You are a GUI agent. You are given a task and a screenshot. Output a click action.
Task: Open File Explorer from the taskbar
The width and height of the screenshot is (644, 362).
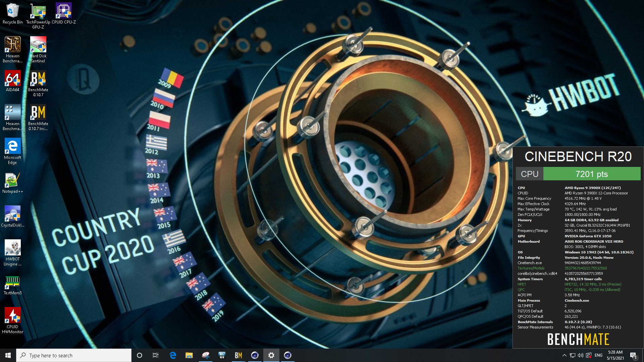coord(189,355)
